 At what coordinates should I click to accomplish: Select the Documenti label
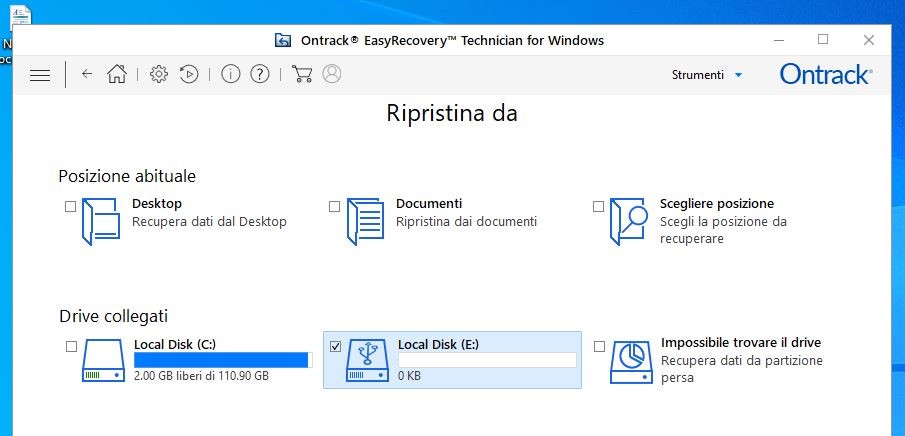pos(429,204)
